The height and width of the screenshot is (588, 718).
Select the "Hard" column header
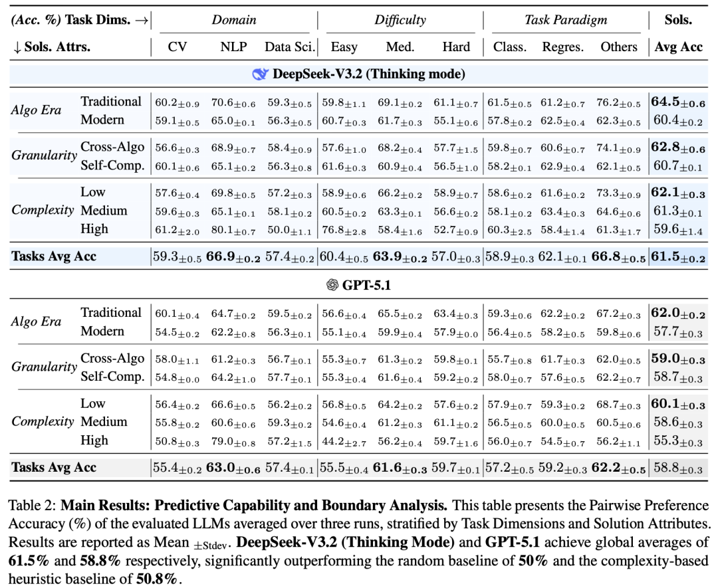[456, 47]
